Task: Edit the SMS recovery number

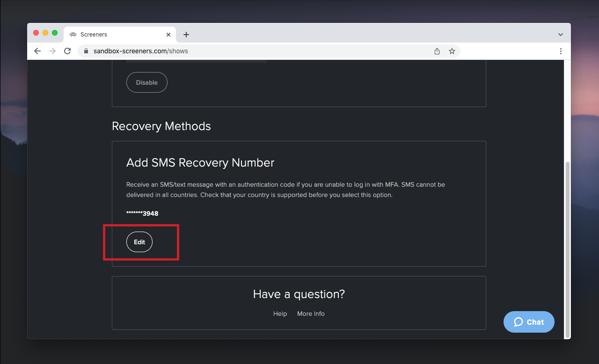Action: (x=139, y=242)
